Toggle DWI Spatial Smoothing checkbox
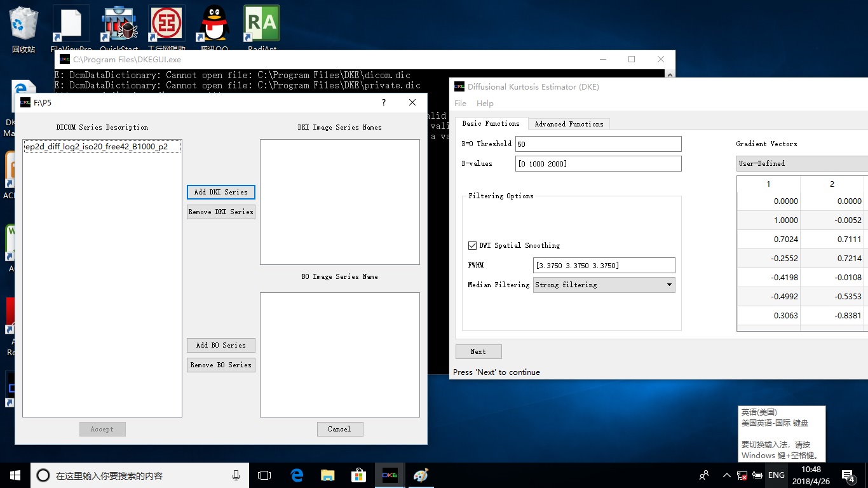868x488 pixels. point(472,245)
